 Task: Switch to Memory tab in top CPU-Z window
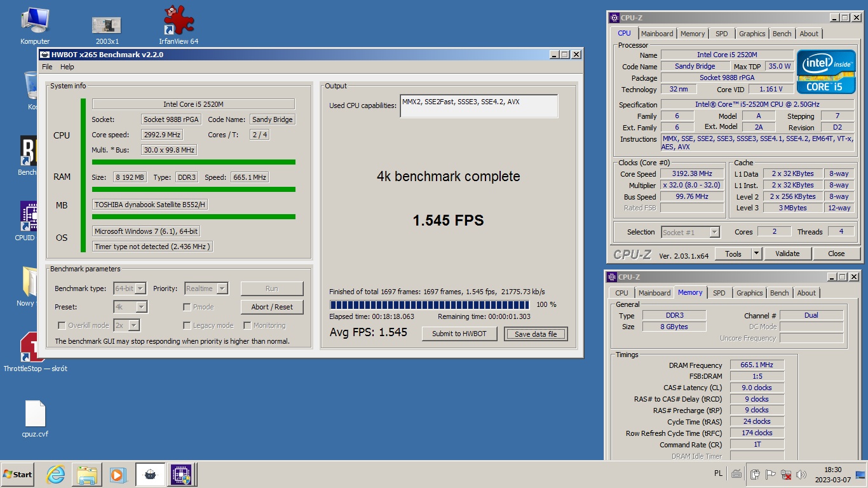693,34
